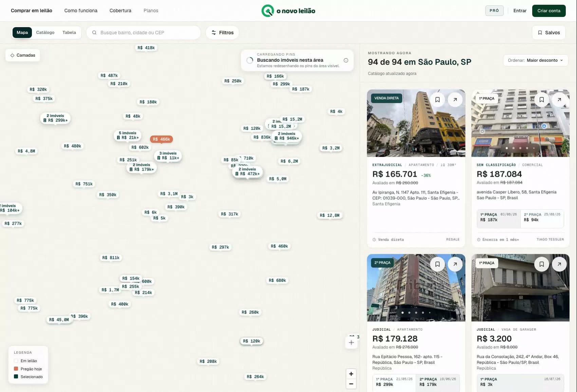
Task: Bookmark the R$ 165.701 apartment listing
Action: [x=438, y=100]
